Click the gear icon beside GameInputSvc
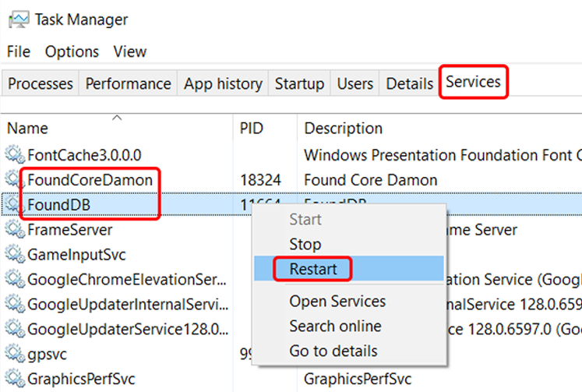The image size is (582, 392). [15, 254]
